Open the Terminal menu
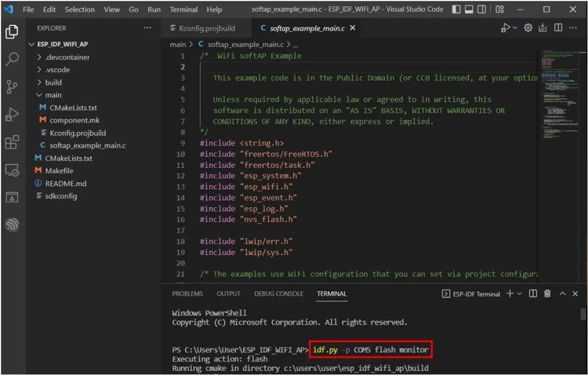 (183, 9)
